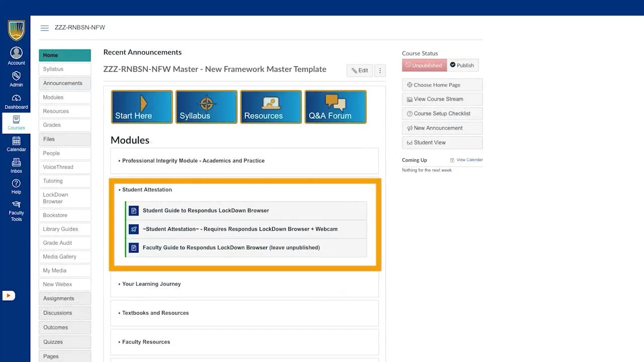Select New Webex in course navigation
Screen dimensions: 644x362
coord(65,285)
